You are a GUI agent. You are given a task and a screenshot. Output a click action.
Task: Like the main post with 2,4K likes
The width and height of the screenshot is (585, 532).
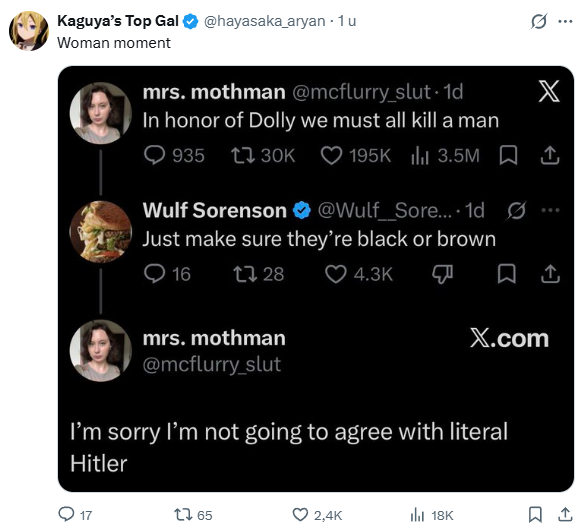[317, 515]
